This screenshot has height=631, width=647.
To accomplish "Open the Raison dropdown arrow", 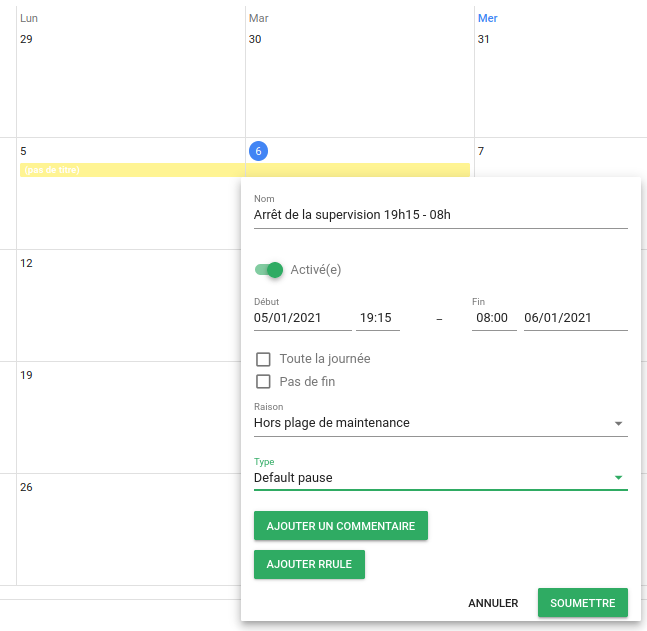I will [x=618, y=423].
